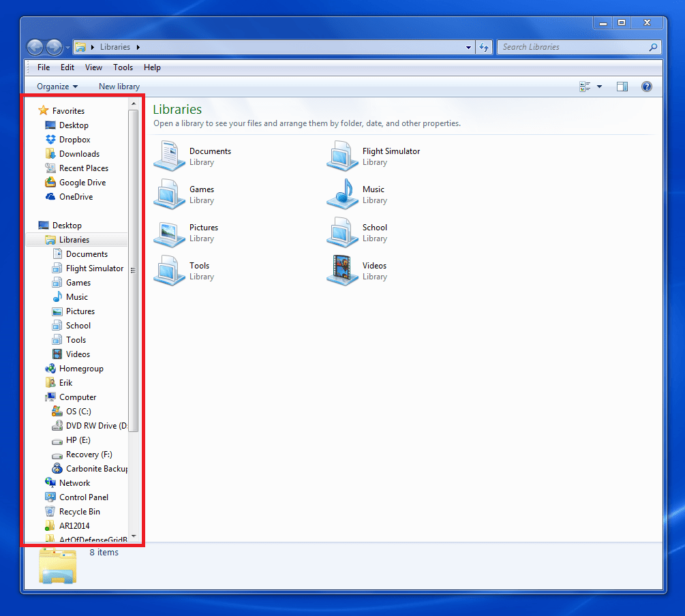
Task: Open the Music library icon
Action: [342, 194]
